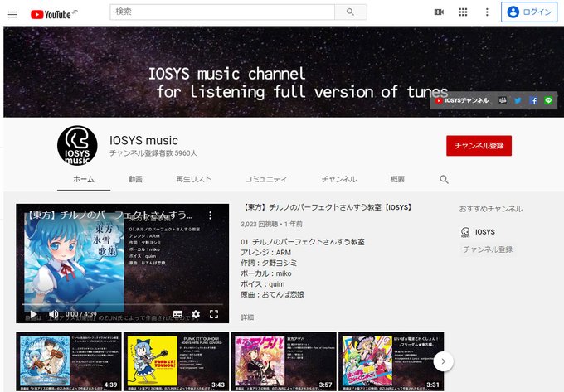Image resolution: width=564 pixels, height=392 pixels.
Task: Open the コミュニティ tab
Action: point(265,179)
